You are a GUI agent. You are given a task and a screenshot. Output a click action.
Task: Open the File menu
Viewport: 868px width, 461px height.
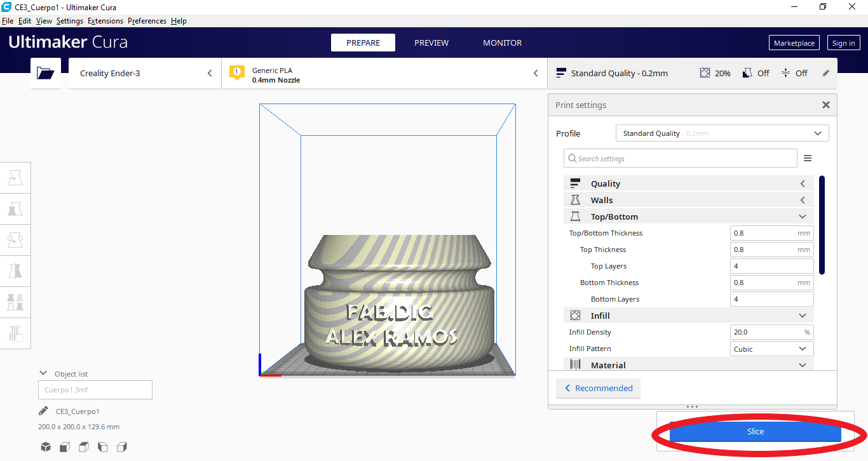[x=8, y=21]
